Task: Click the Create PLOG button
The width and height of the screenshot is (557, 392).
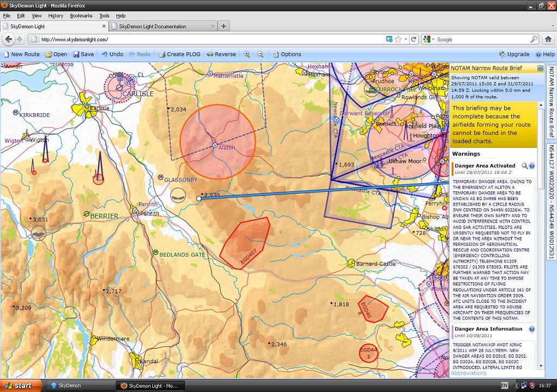Action: tap(180, 54)
